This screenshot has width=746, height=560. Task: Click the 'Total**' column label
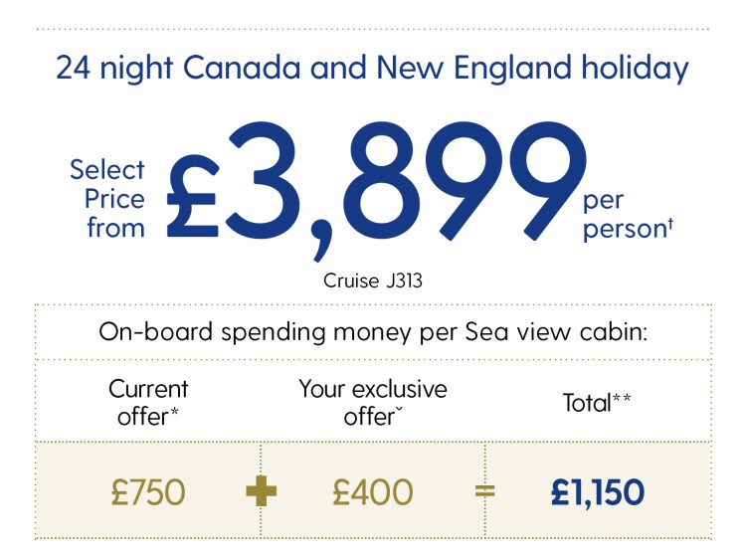click(x=597, y=403)
